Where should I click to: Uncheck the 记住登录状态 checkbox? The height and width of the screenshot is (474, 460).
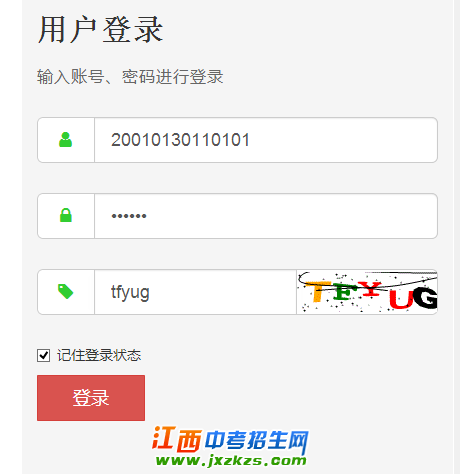44,355
